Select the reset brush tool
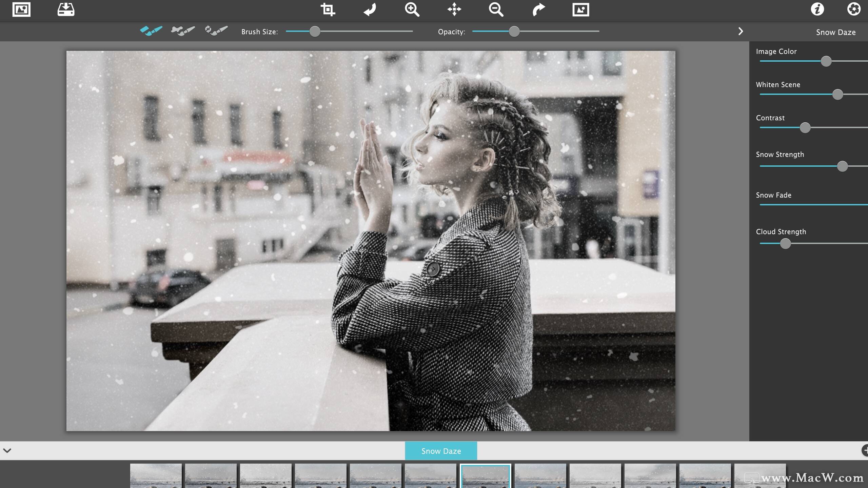Image resolution: width=868 pixels, height=488 pixels. [x=216, y=31]
